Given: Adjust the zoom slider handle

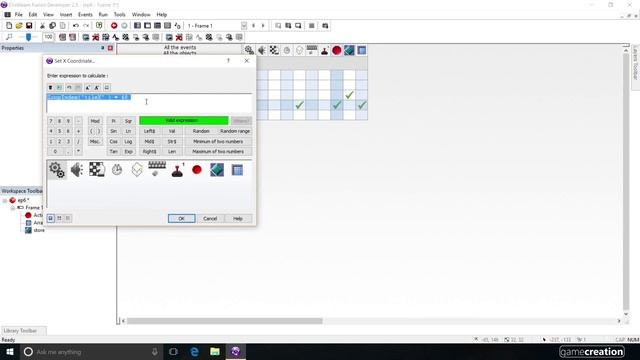Looking at the screenshot, I should pos(28,37).
